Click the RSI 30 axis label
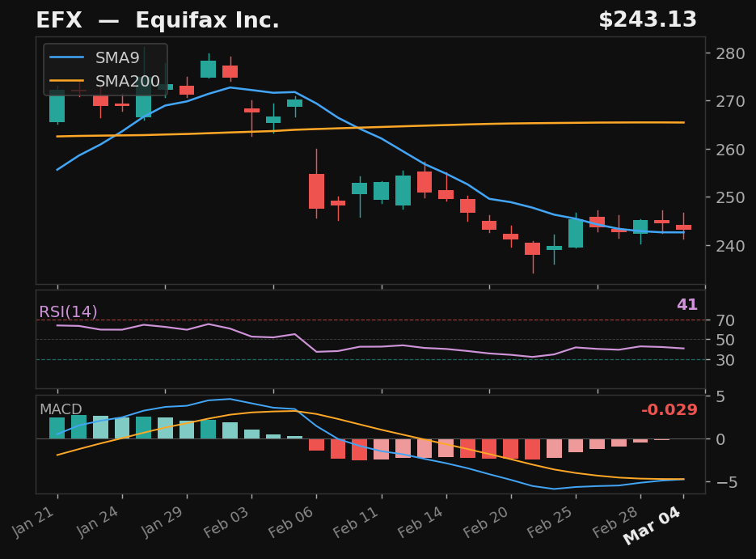Image resolution: width=756 pixels, height=559 pixels. pos(725,360)
